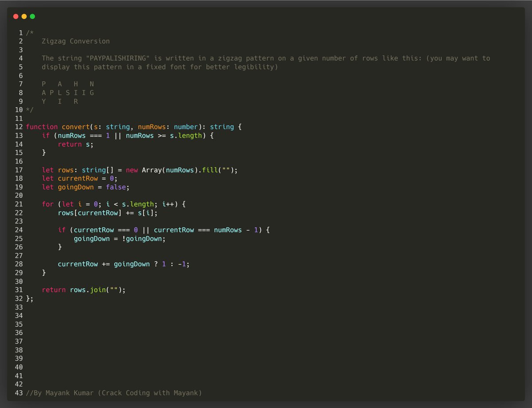The width and height of the screenshot is (532, 408).
Task: Click line number 43 in the gutter
Action: 19,393
